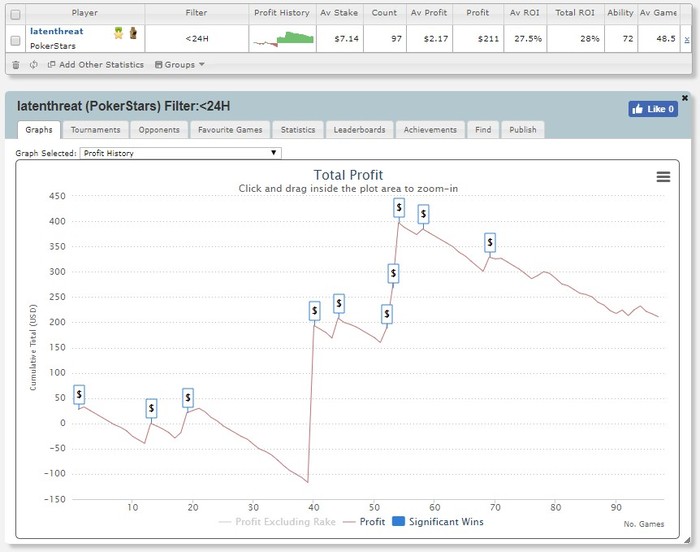This screenshot has height=552, width=700.
Task: Open the Tournaments tab
Action: click(x=96, y=130)
